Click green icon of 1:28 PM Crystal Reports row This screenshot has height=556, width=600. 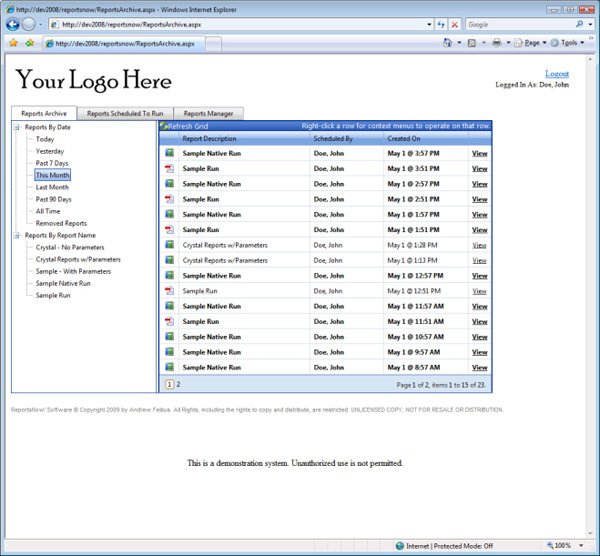[x=169, y=245]
